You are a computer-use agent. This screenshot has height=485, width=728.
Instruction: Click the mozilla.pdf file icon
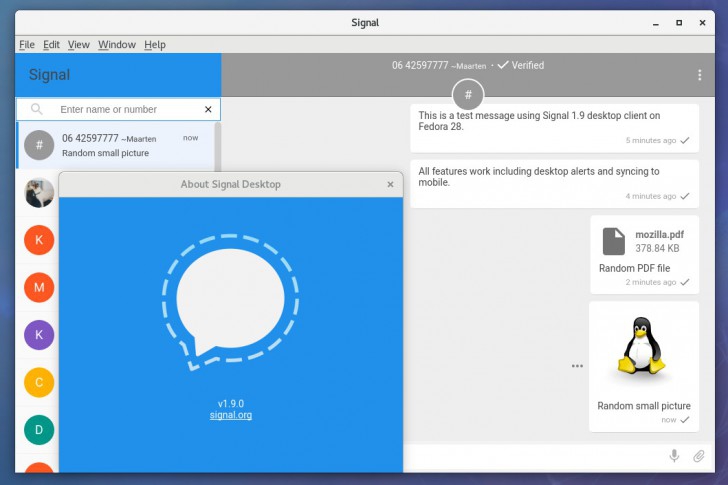pos(613,241)
